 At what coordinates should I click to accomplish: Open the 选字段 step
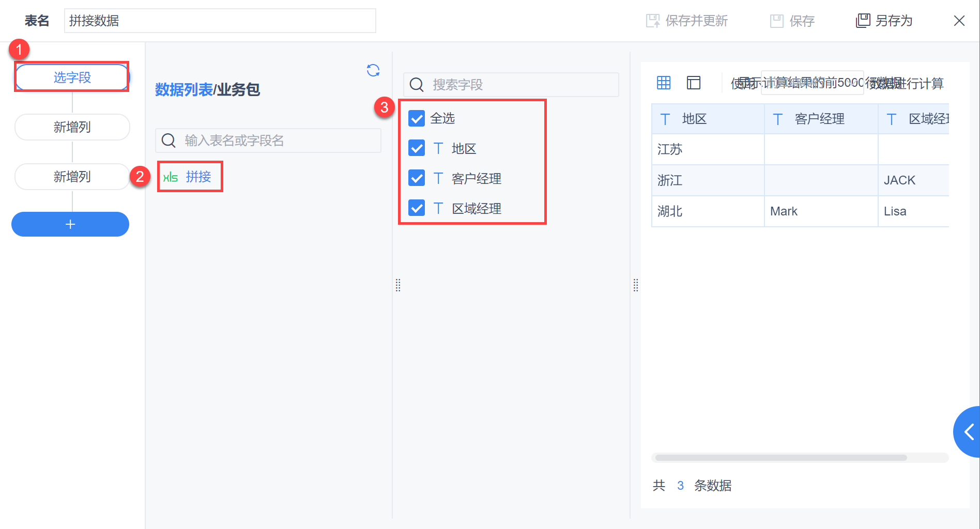[x=72, y=77]
